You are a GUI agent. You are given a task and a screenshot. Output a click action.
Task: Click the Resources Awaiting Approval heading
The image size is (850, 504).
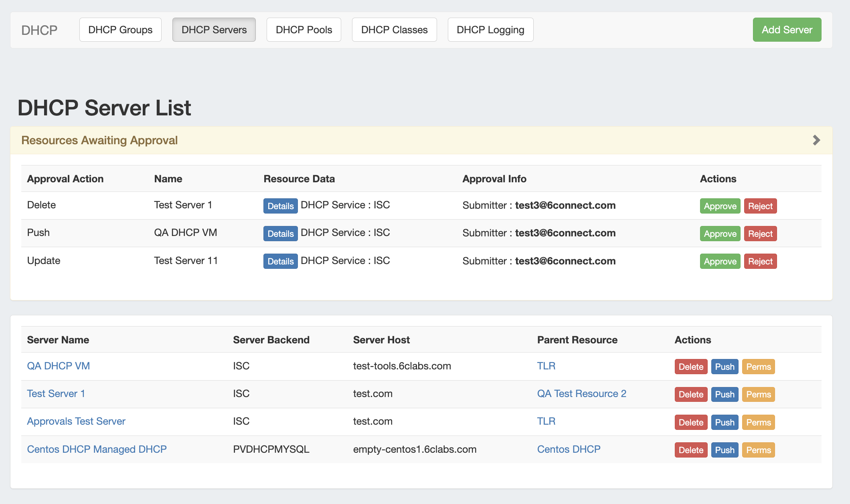coord(99,140)
